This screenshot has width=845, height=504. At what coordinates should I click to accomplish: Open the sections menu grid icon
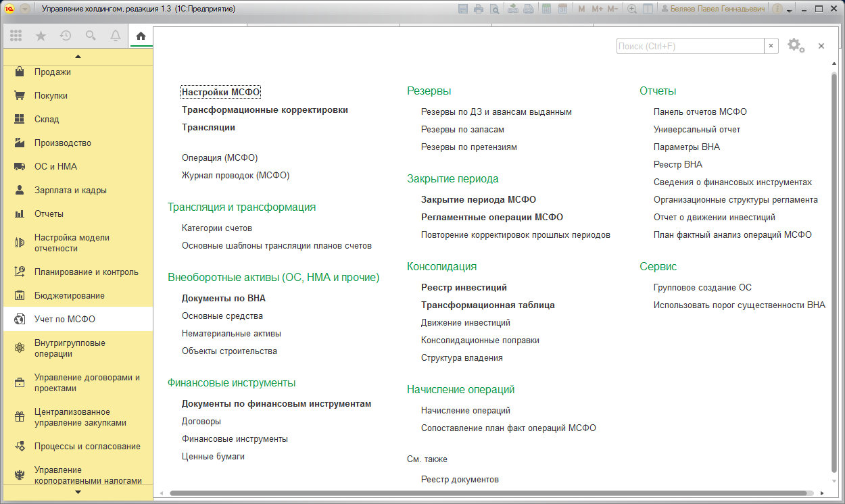(x=16, y=36)
